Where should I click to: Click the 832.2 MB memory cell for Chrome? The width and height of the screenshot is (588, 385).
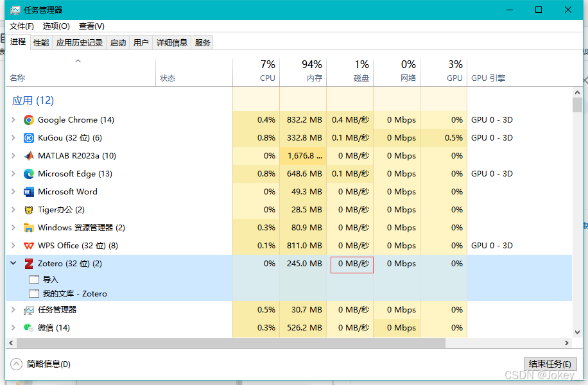click(303, 120)
